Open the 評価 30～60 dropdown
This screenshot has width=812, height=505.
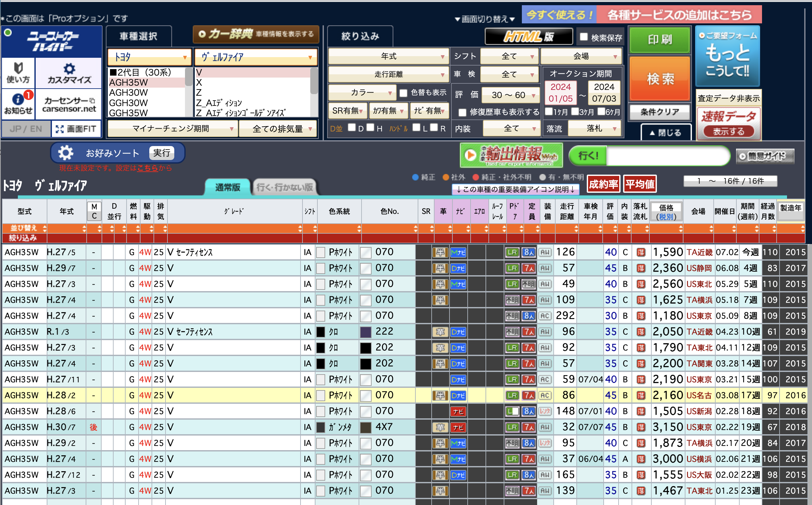coord(511,95)
